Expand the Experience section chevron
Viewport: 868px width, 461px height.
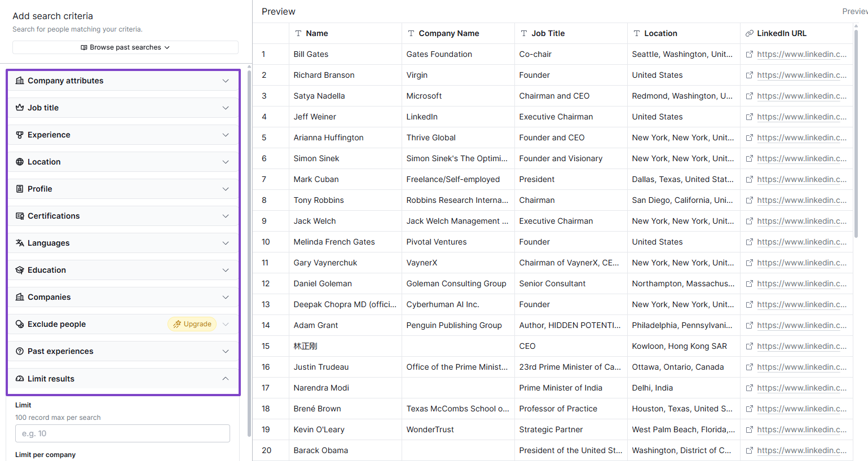(226, 135)
